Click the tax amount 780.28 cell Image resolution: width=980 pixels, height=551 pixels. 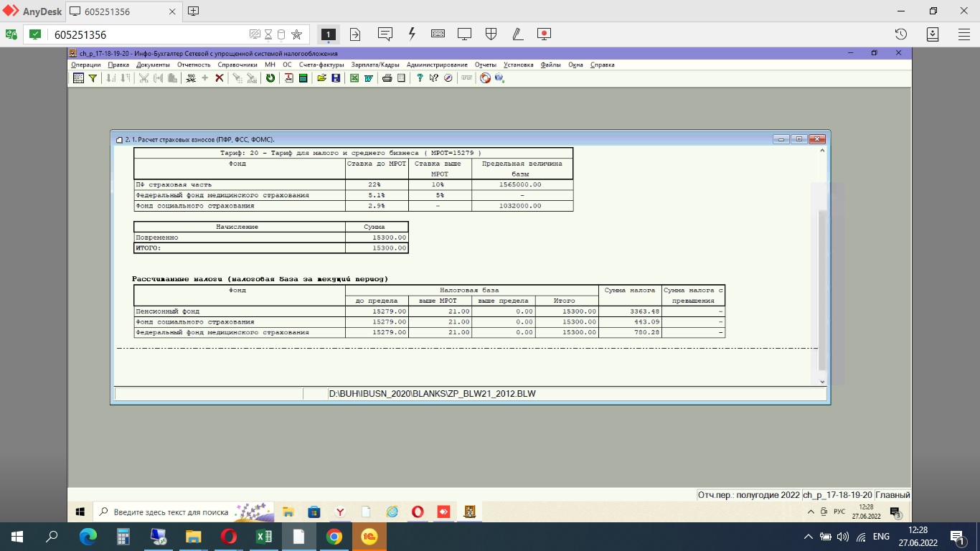coord(630,333)
